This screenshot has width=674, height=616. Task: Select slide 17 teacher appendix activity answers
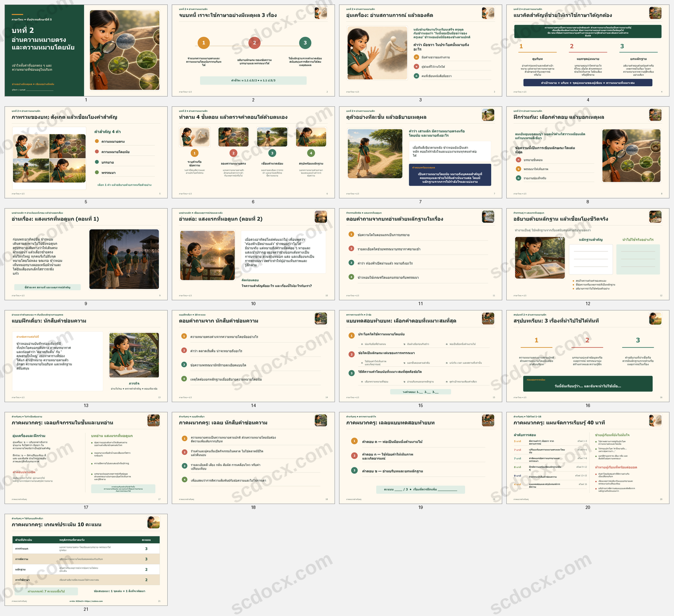pos(86,458)
